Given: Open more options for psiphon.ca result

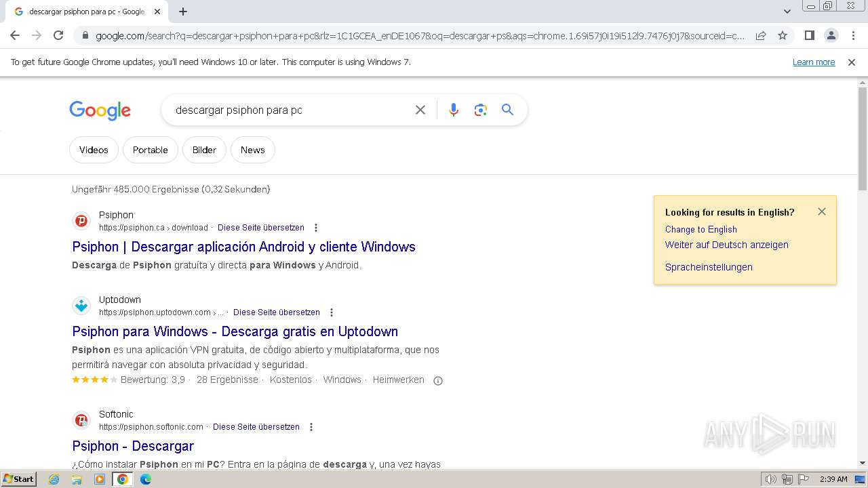Looking at the screenshot, I should (316, 228).
